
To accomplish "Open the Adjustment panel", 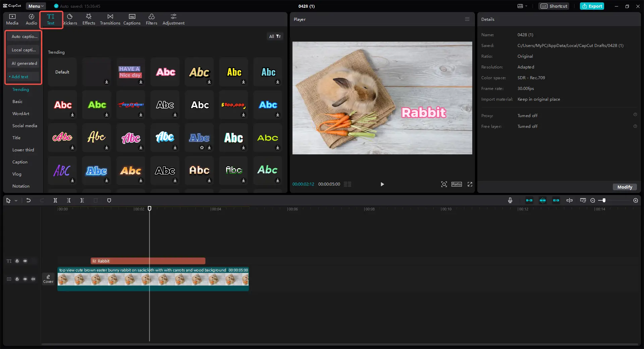I will [173, 19].
